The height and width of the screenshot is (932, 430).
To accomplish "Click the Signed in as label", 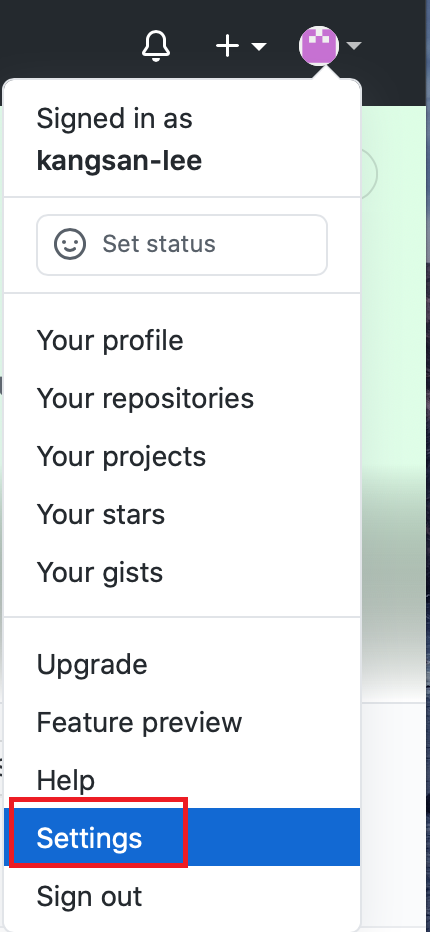I will 115,118.
